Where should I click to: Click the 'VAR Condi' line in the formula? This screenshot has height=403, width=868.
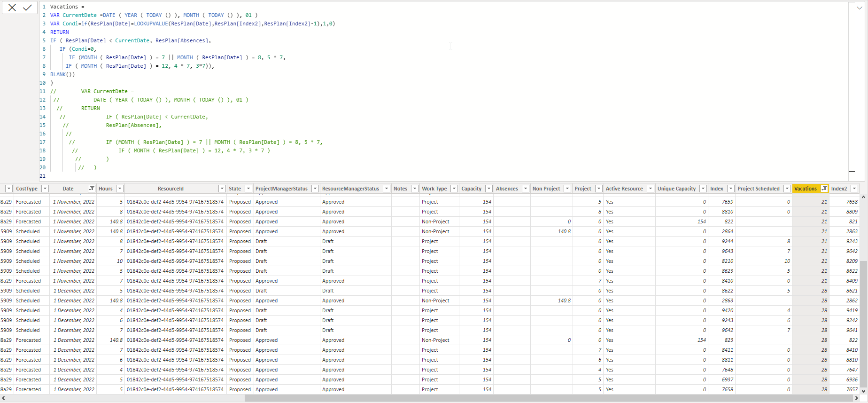tap(193, 24)
